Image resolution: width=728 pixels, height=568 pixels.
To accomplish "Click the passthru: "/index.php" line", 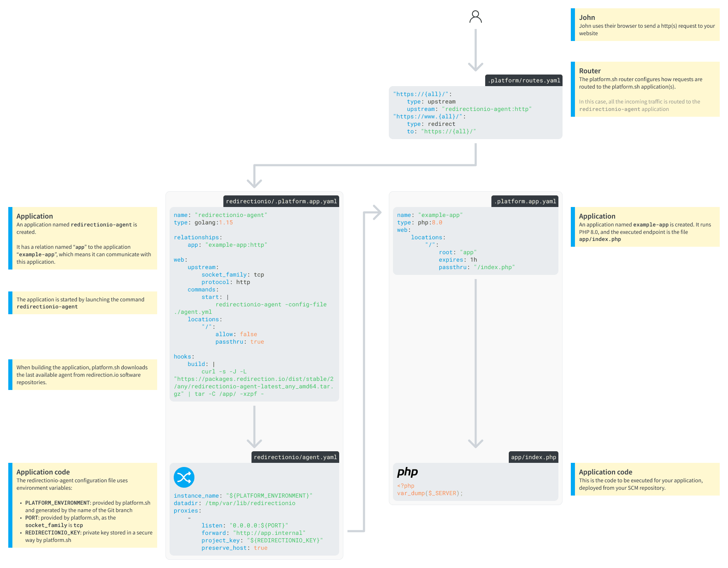I will 477,267.
